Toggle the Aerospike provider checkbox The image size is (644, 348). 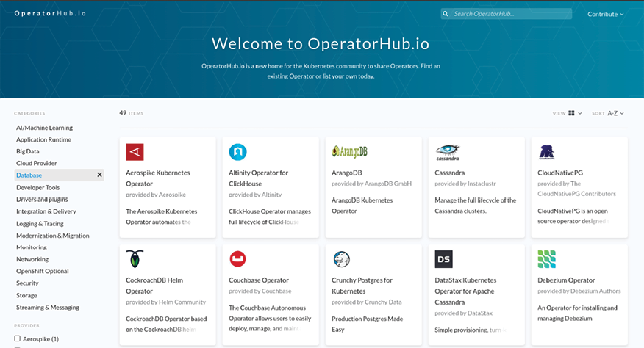click(x=18, y=338)
